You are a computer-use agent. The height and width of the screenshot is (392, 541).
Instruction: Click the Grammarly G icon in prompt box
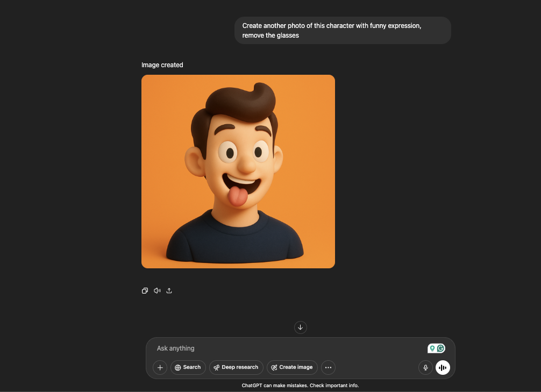[441, 348]
